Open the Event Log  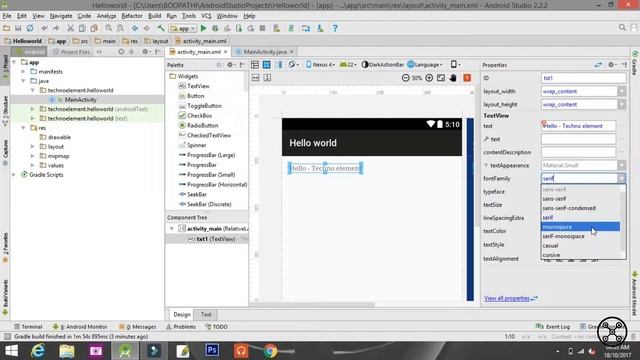tap(553, 327)
